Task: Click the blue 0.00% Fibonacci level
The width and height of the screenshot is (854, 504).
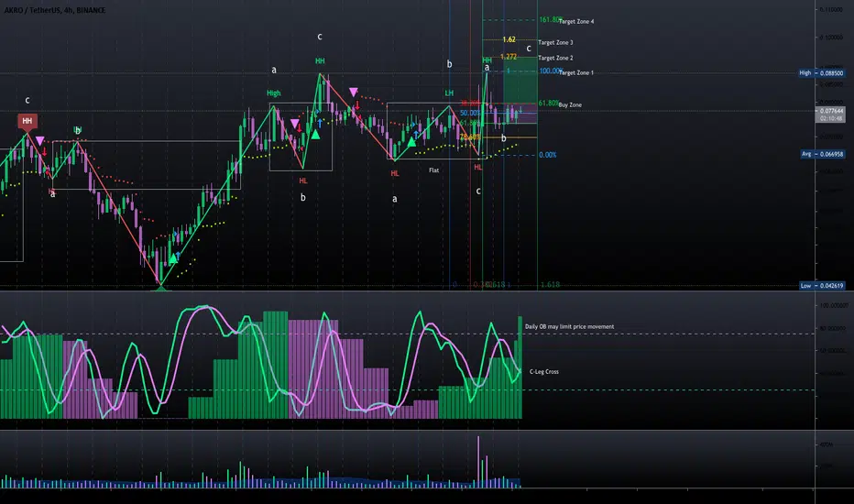Action: 548,155
